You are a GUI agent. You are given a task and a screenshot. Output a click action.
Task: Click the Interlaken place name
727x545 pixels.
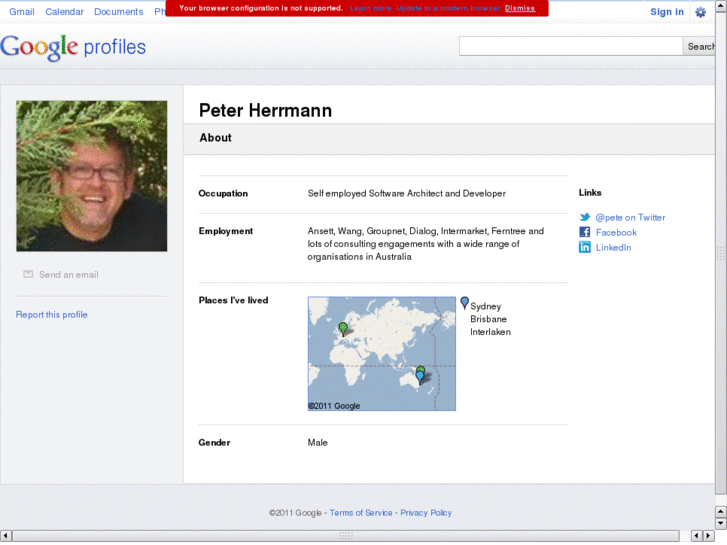[x=490, y=332]
